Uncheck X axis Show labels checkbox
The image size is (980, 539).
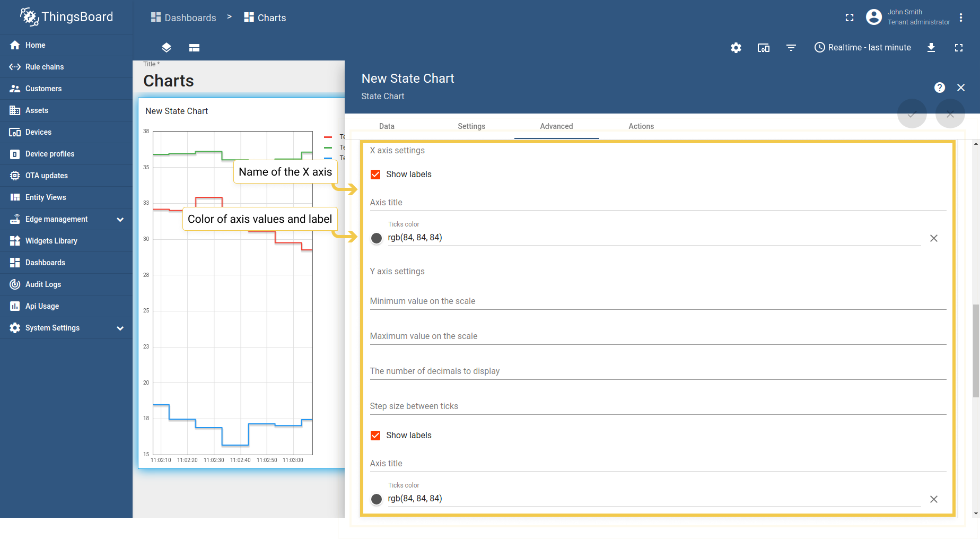375,175
